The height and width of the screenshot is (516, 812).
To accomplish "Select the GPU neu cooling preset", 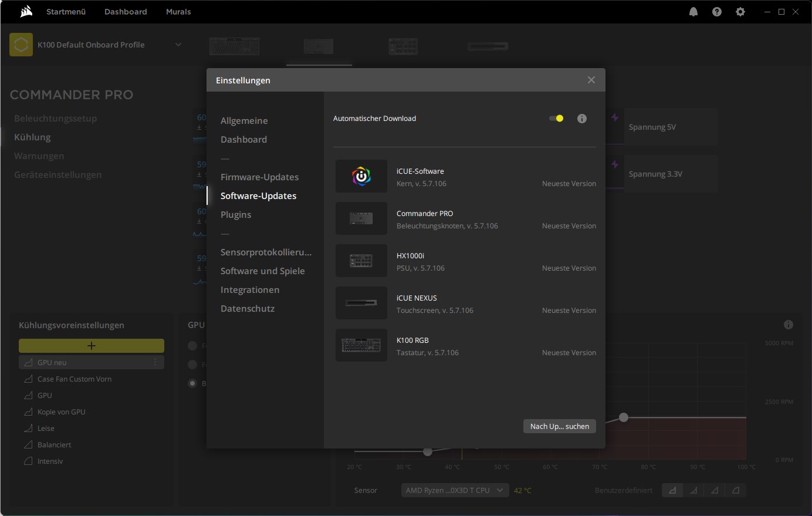I will pyautogui.click(x=92, y=362).
